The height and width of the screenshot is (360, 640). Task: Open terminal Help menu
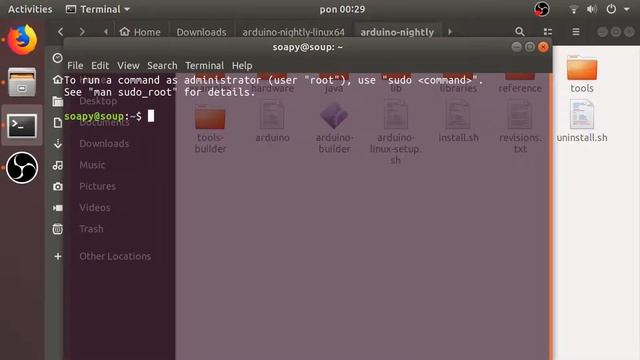coord(242,66)
